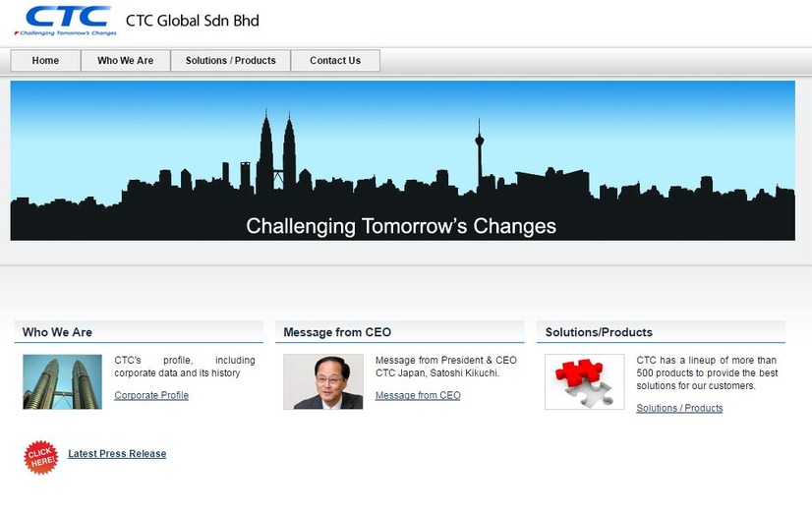Open the Latest Press Release link
Image resolution: width=812 pixels, height=513 pixels.
117,454
